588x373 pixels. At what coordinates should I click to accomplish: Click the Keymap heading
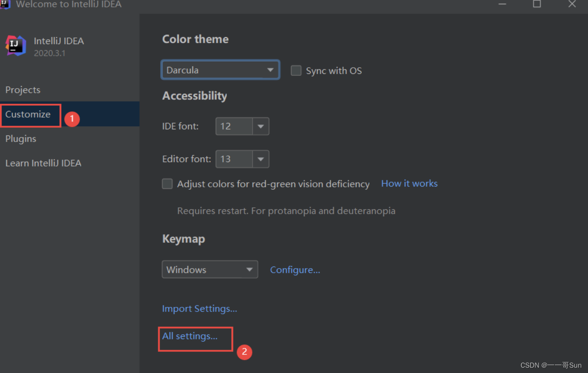pos(183,239)
